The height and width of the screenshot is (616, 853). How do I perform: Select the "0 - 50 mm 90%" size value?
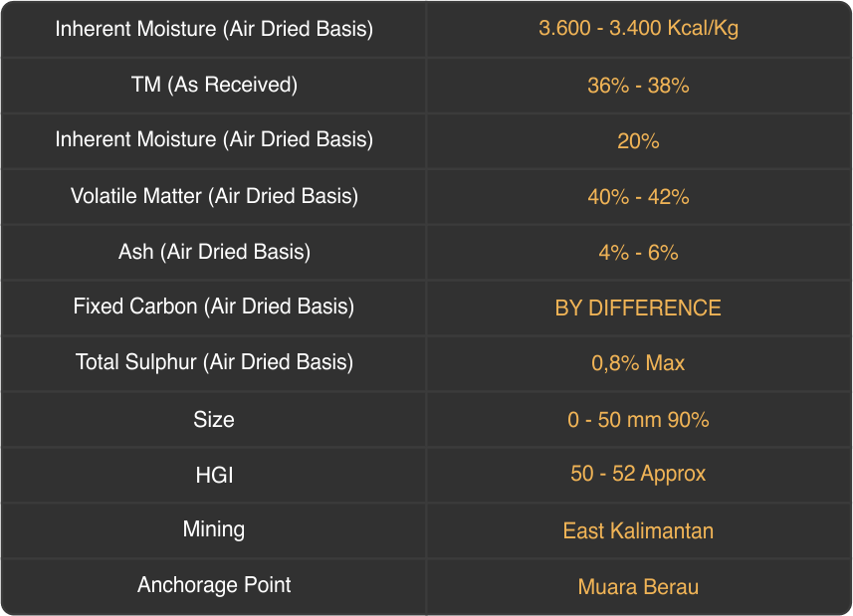(638, 420)
